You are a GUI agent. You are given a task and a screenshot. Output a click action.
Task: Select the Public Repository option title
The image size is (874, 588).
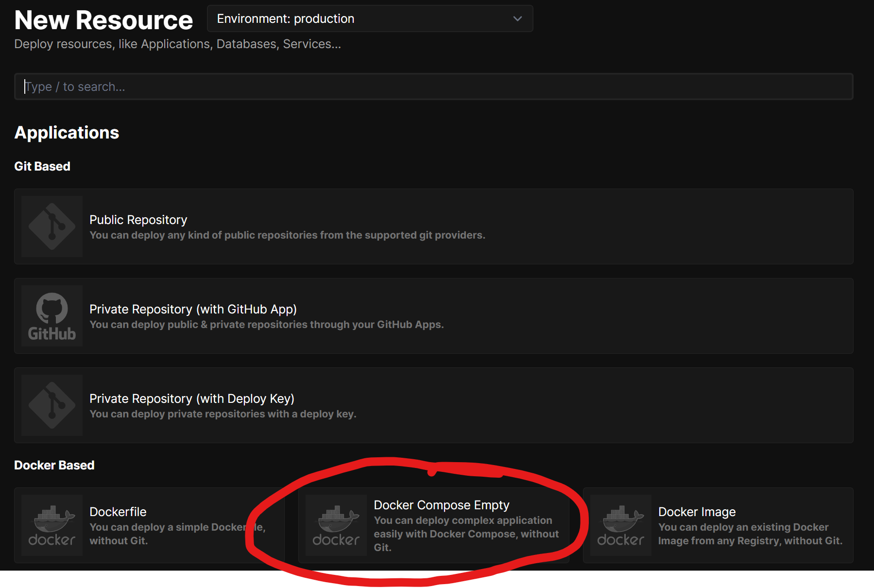[x=138, y=220]
